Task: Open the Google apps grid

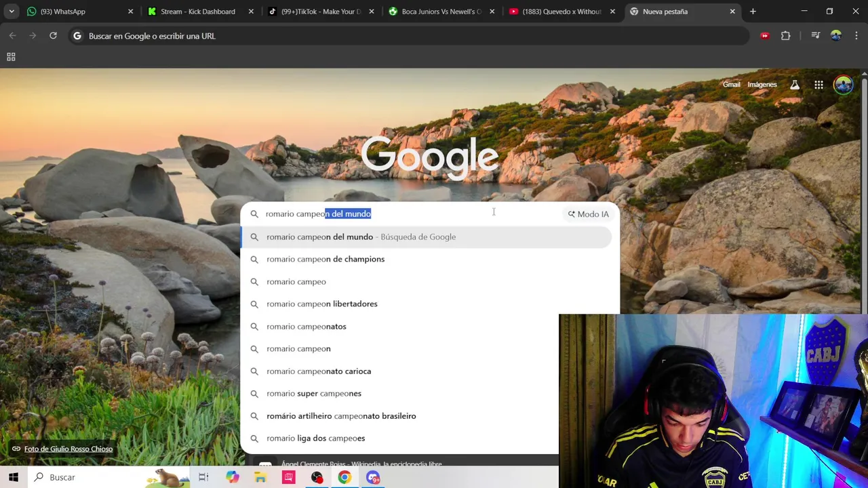Action: click(818, 85)
